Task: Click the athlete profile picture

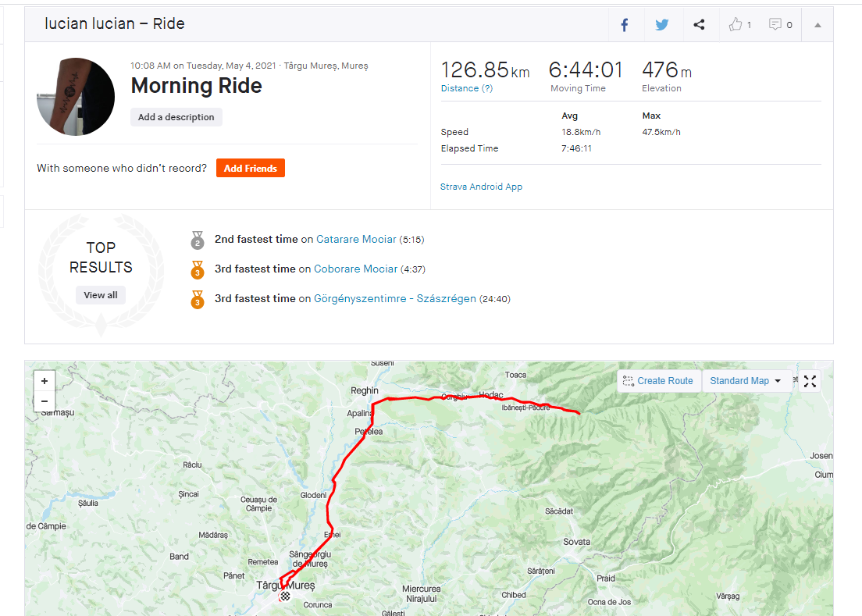Action: [76, 96]
